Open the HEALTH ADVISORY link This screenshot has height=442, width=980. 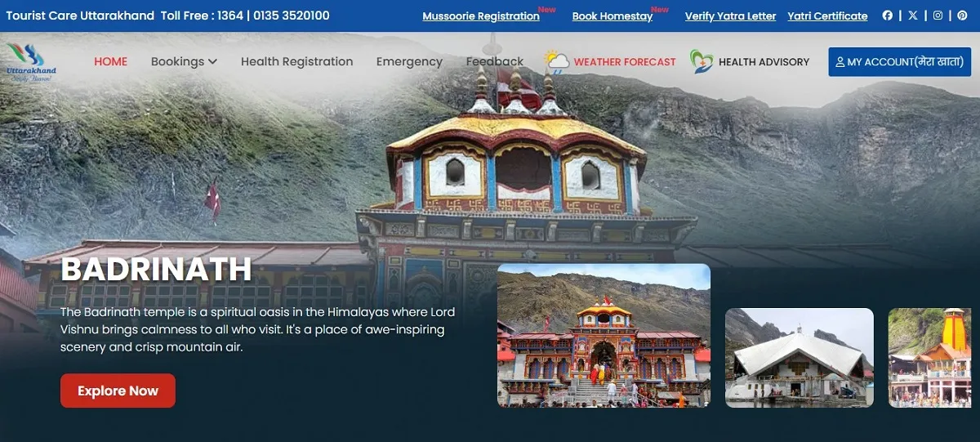pyautogui.click(x=764, y=62)
